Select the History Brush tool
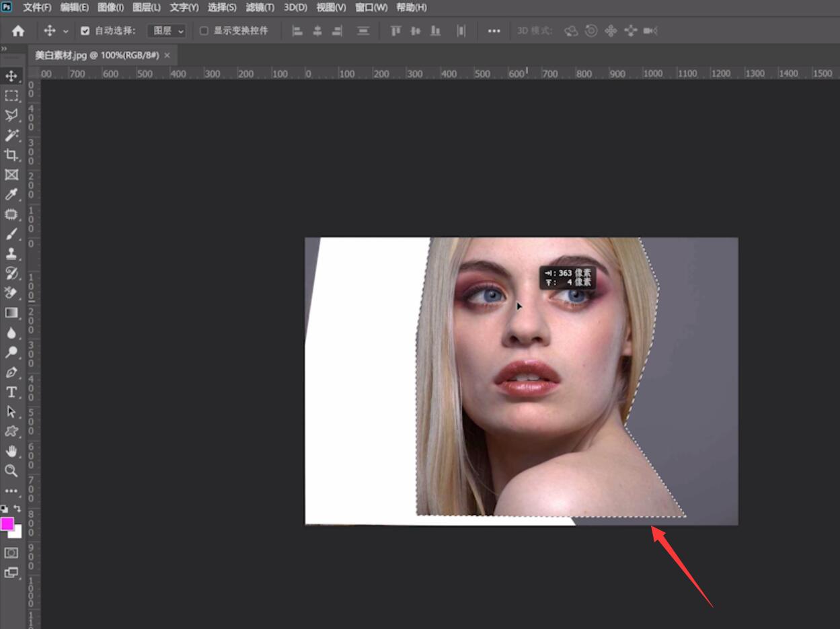This screenshot has width=840, height=629. (x=11, y=273)
